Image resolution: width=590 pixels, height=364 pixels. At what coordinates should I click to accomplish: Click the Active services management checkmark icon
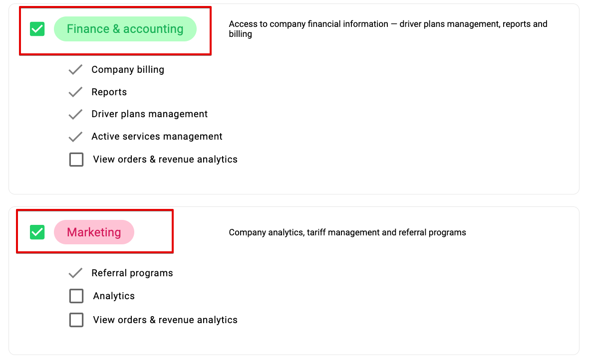coord(75,137)
